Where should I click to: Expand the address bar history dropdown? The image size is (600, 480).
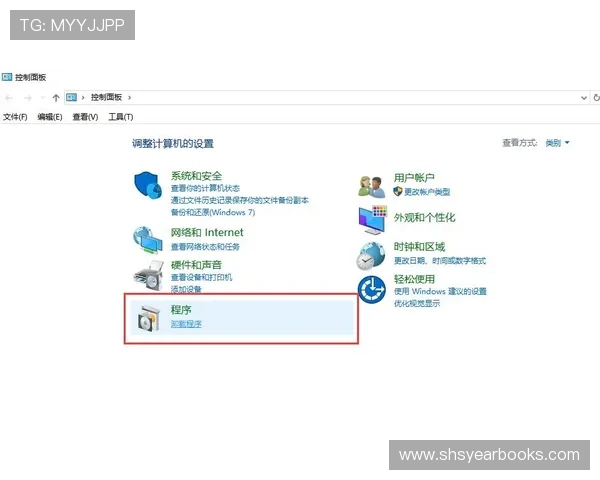point(584,98)
